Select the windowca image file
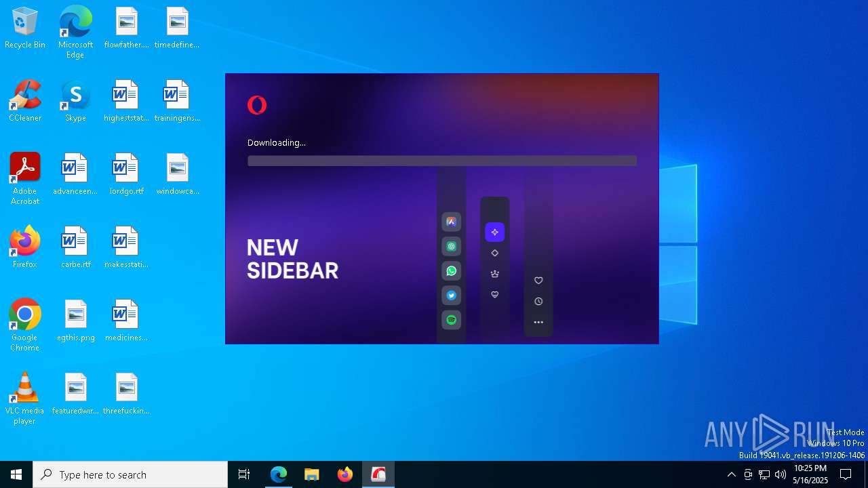 177,175
